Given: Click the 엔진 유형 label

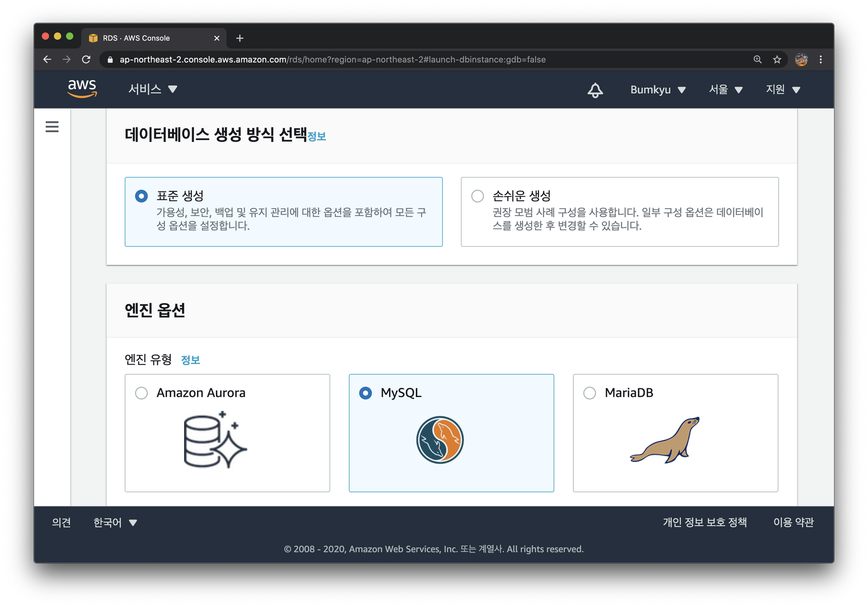Looking at the screenshot, I should (x=148, y=360).
